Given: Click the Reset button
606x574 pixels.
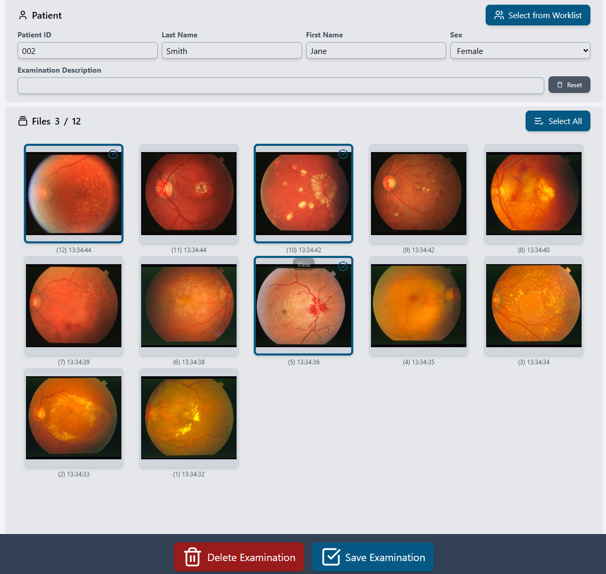Looking at the screenshot, I should 569,85.
